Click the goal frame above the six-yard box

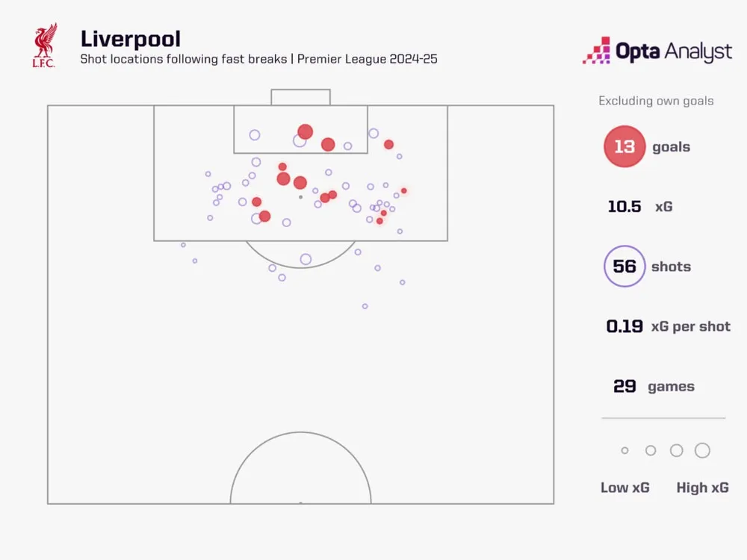pyautogui.click(x=300, y=96)
